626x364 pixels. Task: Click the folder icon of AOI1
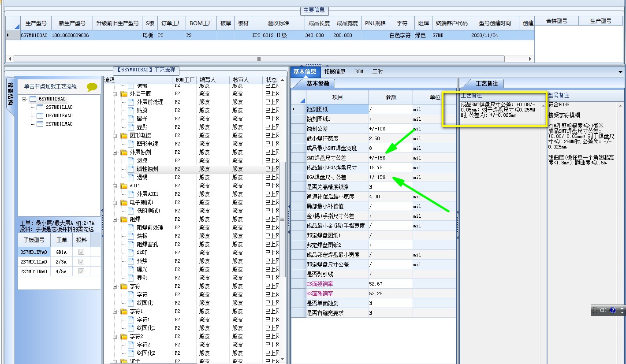[124, 186]
